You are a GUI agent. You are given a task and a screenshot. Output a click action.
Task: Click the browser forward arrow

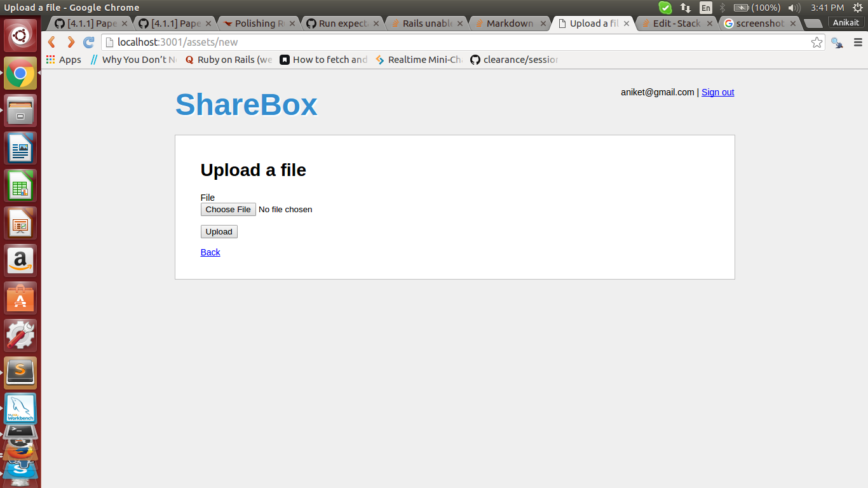pyautogui.click(x=71, y=43)
